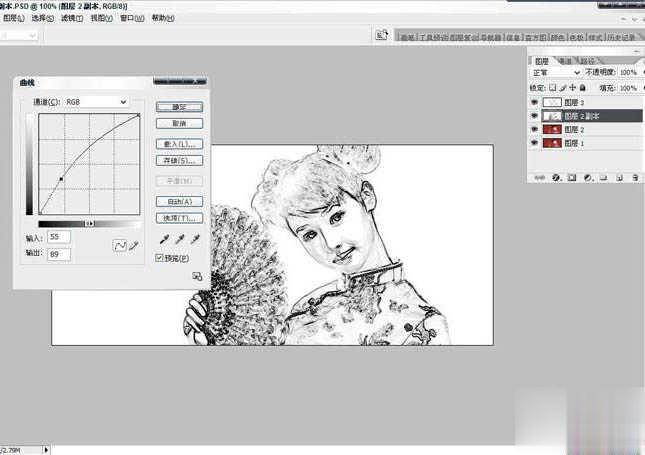Open the file browser icon in options bar

tap(381, 35)
